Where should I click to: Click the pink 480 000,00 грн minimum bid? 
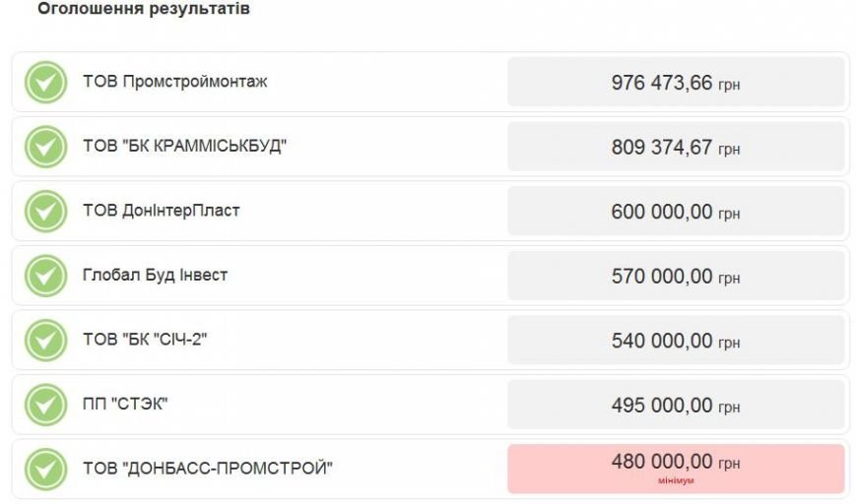pyautogui.click(x=676, y=470)
